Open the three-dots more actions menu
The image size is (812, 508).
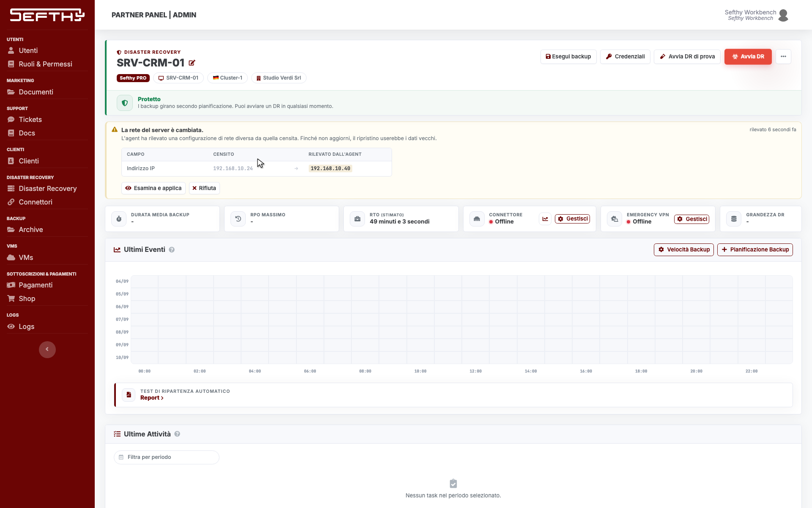783,57
